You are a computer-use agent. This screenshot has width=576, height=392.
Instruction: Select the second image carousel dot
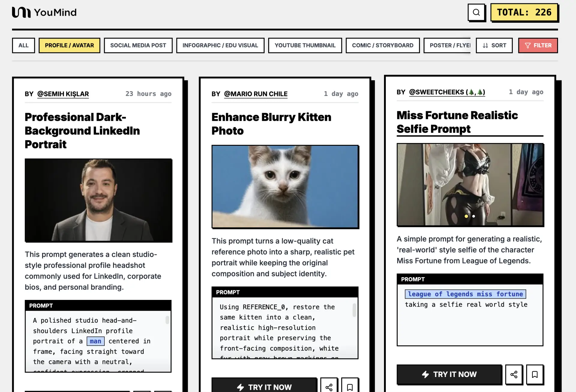point(474,216)
